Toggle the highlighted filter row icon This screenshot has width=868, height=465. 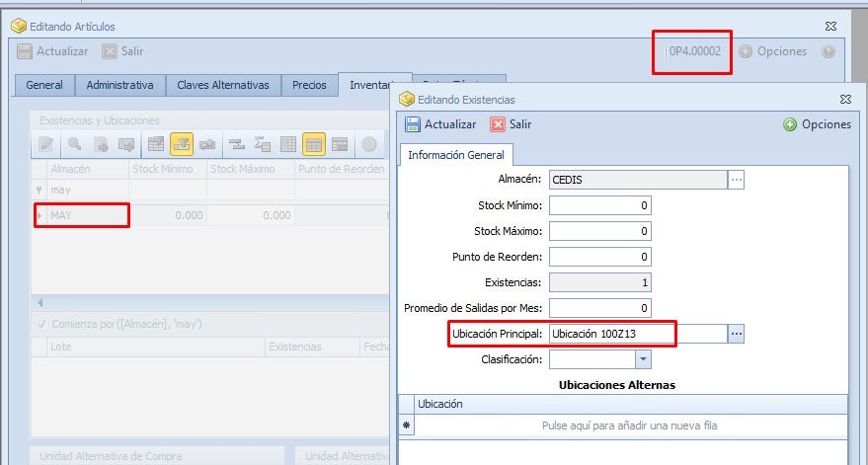[182, 144]
